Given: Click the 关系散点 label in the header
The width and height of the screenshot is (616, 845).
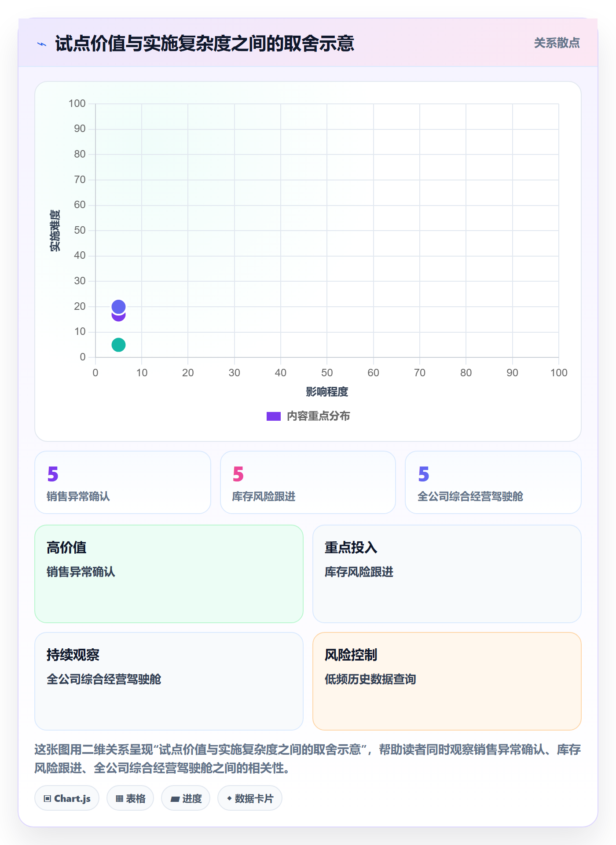Looking at the screenshot, I should [x=557, y=43].
